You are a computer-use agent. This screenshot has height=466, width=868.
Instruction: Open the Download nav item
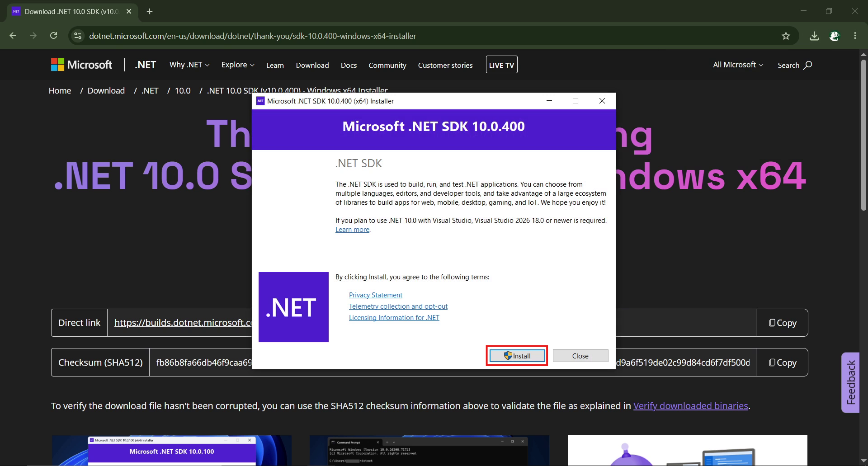(x=312, y=65)
